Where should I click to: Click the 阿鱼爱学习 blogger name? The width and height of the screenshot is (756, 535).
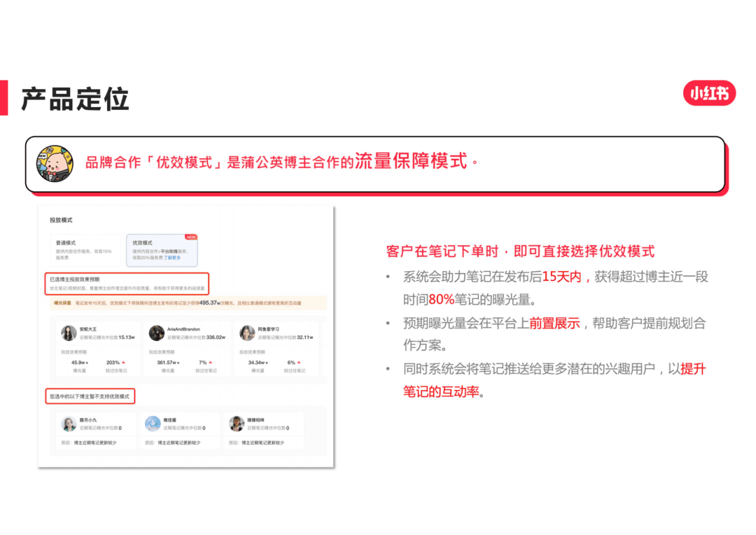point(269,329)
